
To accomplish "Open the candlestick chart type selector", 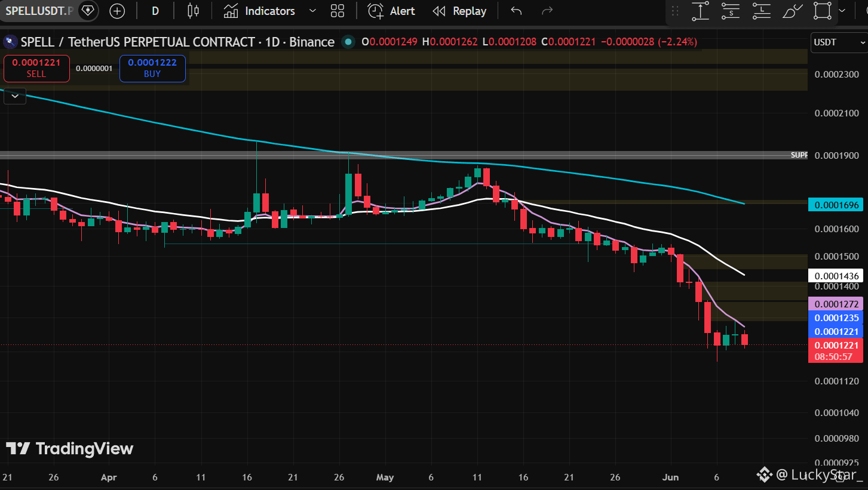I will point(193,11).
